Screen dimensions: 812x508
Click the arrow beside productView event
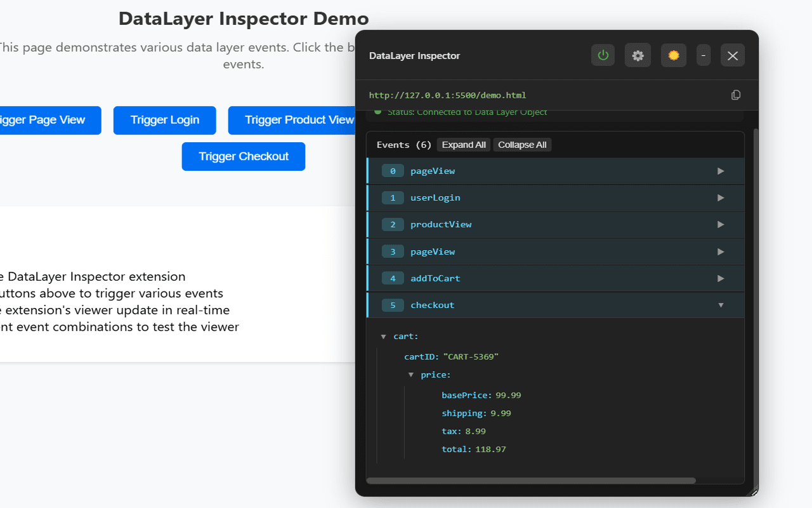(x=720, y=224)
